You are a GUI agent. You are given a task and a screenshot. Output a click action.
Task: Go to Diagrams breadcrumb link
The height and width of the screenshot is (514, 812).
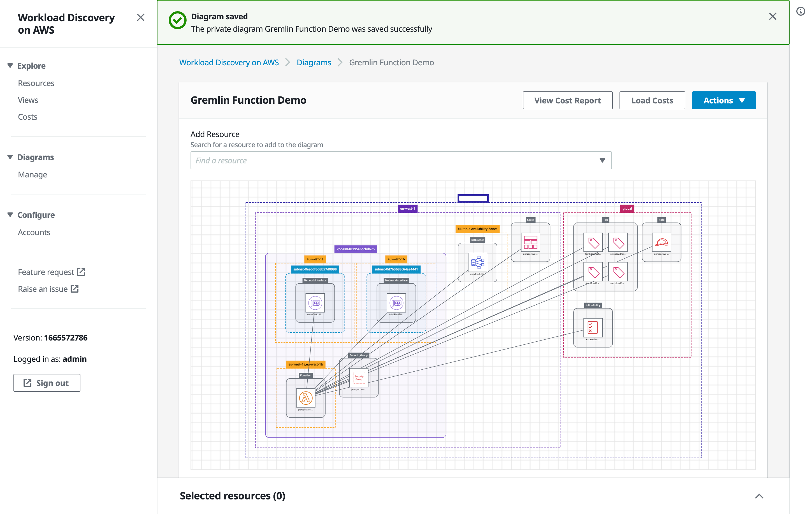[x=314, y=62]
